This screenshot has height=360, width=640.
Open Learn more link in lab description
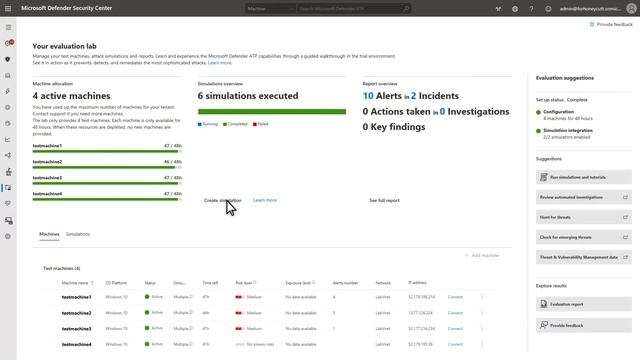(220, 63)
